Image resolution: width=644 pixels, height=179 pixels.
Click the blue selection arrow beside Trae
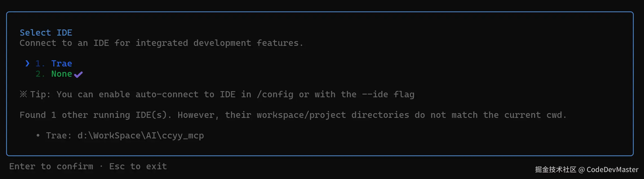click(x=27, y=64)
